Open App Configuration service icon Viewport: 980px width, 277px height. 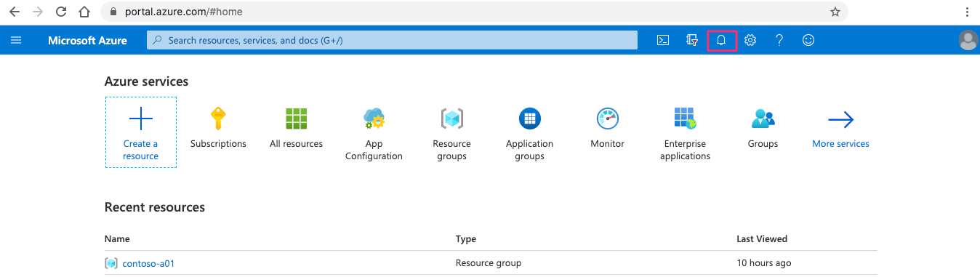[374, 119]
